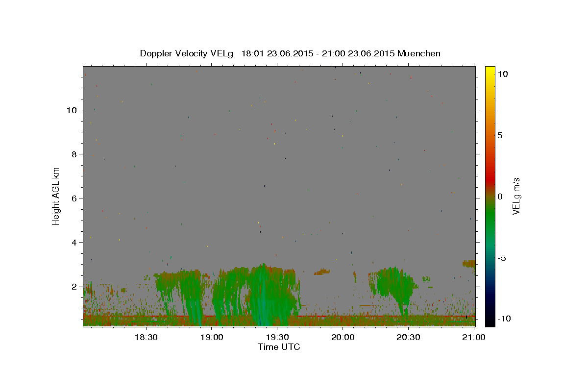Click the Height AGL km axis title

point(56,196)
